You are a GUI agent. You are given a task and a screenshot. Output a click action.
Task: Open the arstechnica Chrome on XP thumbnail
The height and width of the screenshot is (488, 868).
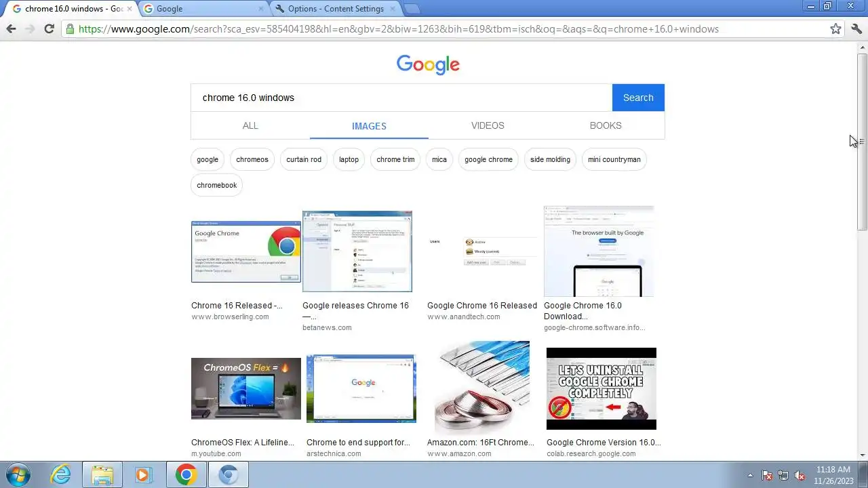(361, 388)
